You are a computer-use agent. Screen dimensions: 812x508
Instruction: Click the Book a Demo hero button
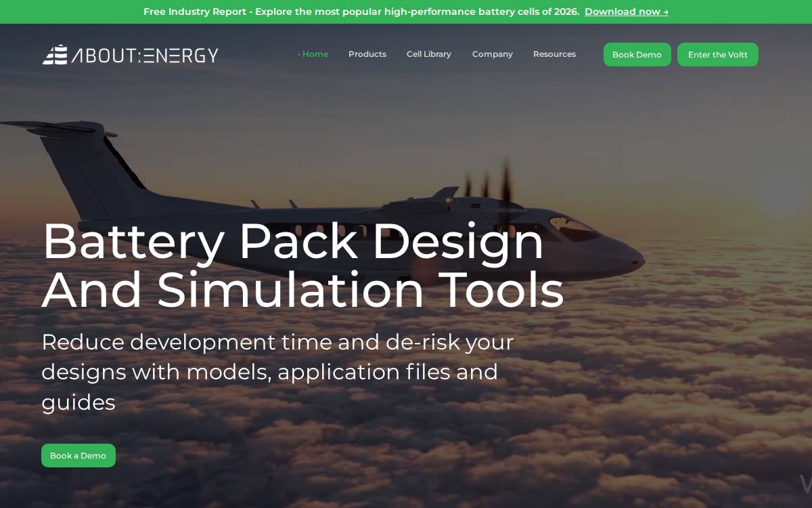pyautogui.click(x=78, y=456)
